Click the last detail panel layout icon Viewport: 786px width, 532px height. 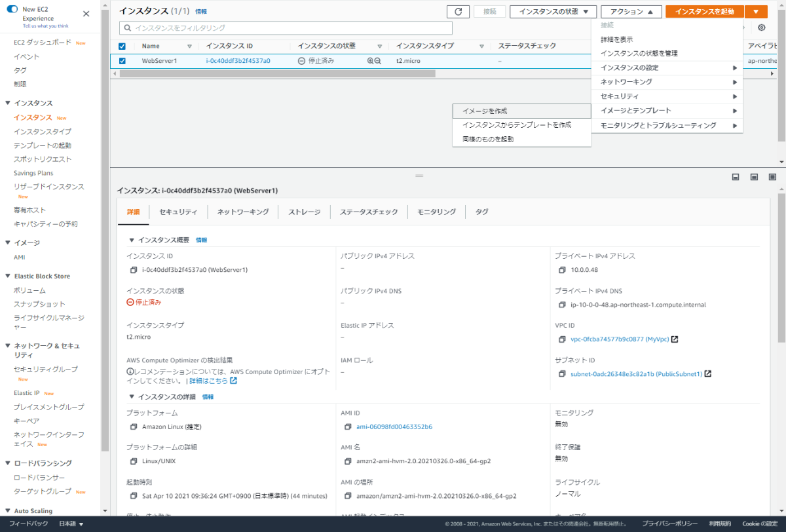[772, 177]
